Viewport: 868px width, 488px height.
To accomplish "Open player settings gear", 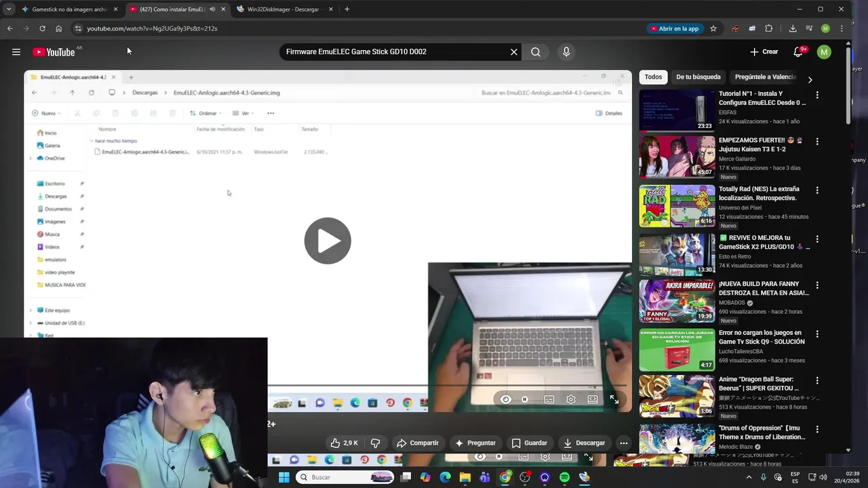I will tap(571, 400).
